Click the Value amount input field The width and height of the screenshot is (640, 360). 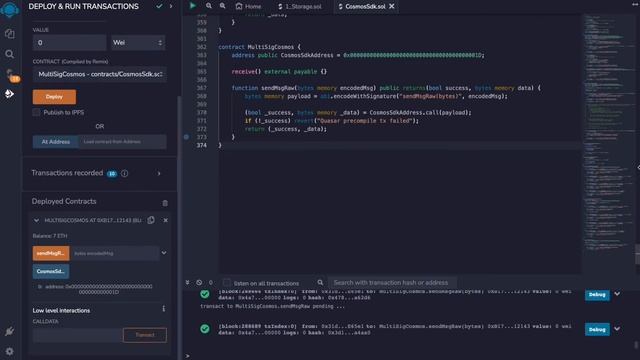tap(69, 42)
